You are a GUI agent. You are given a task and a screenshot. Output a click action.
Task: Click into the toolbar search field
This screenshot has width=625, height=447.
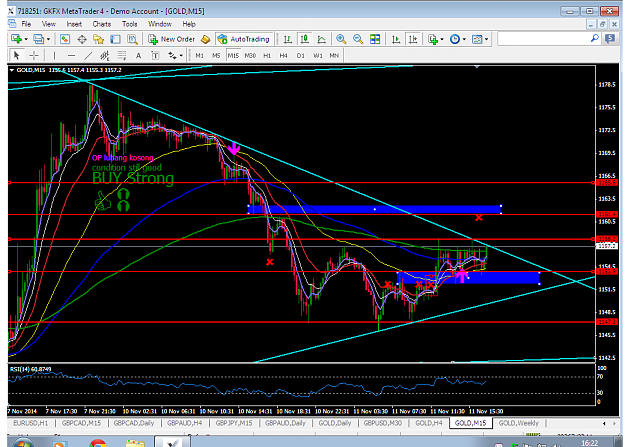point(544,39)
